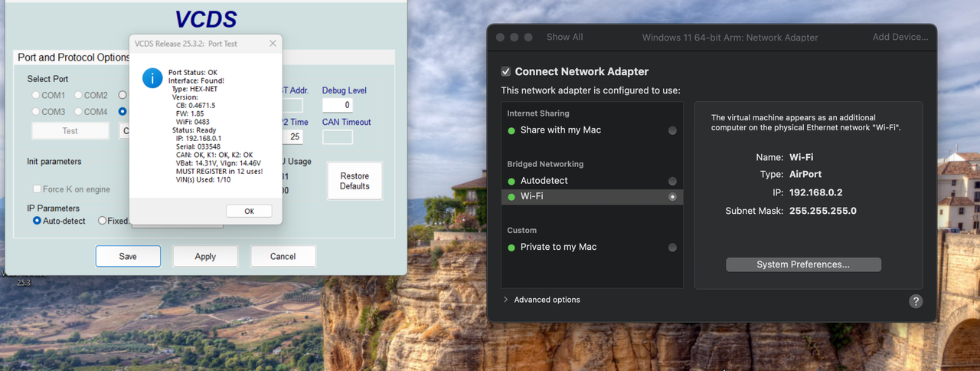Image resolution: width=980 pixels, height=371 pixels.
Task: Open help with the question mark button
Action: click(x=916, y=301)
